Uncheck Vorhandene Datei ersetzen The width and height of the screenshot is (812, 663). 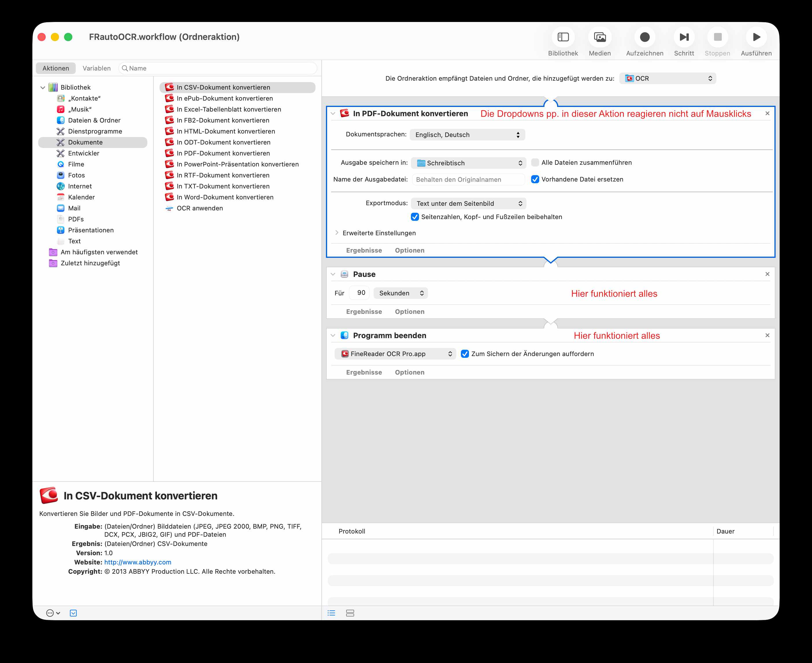(535, 179)
